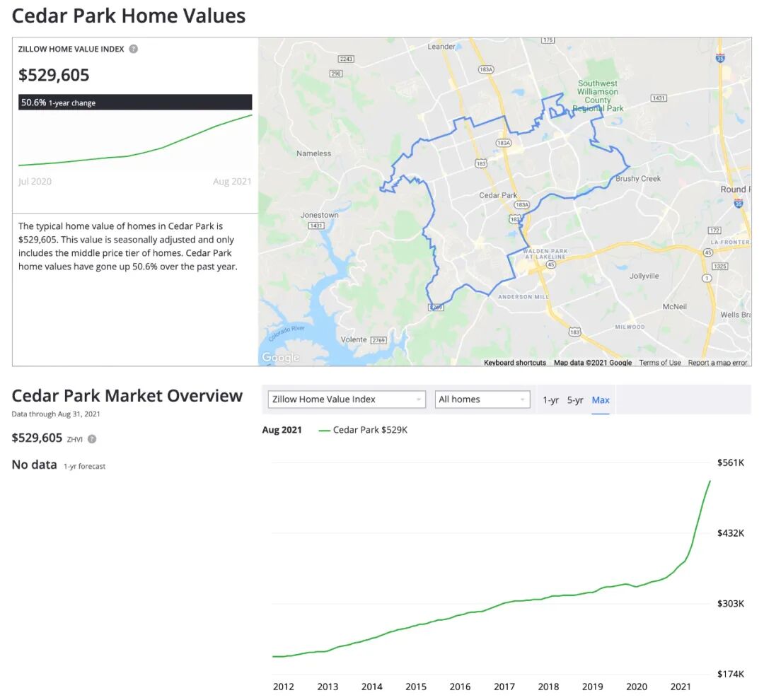Click Data through Aug 31, 2021 text
764x700 pixels.
coord(56,414)
